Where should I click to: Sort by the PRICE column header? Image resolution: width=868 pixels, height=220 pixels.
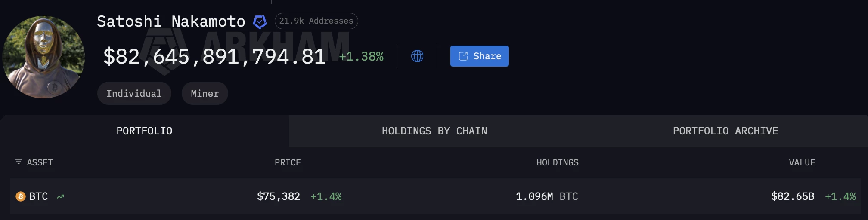(288, 162)
